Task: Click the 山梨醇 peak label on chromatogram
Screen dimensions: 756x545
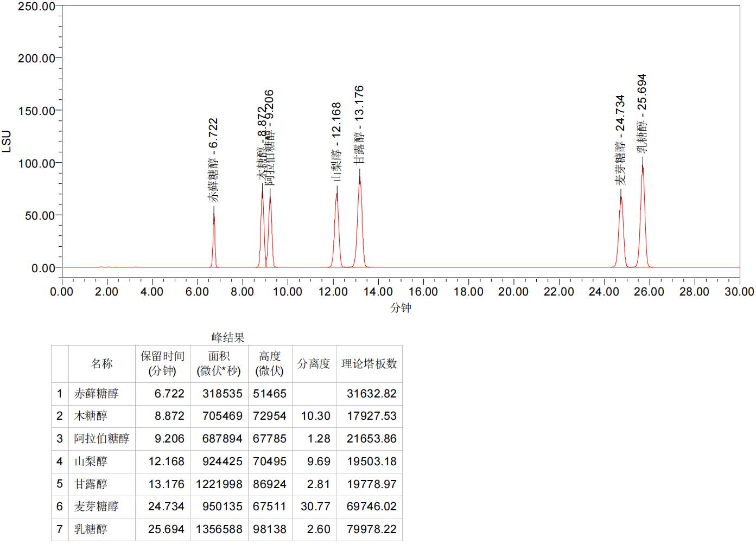Action: click(x=336, y=142)
